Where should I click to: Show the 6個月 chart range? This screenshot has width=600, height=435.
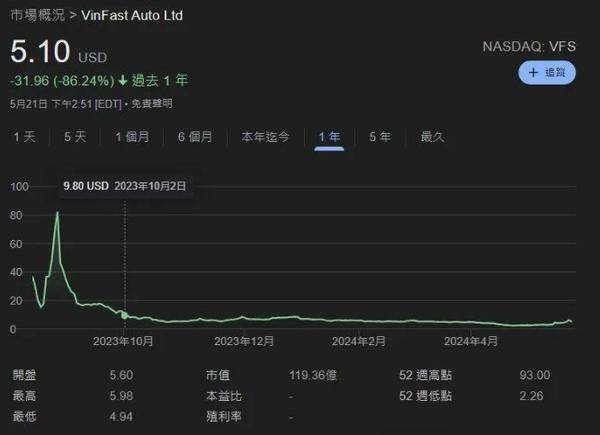(x=195, y=137)
